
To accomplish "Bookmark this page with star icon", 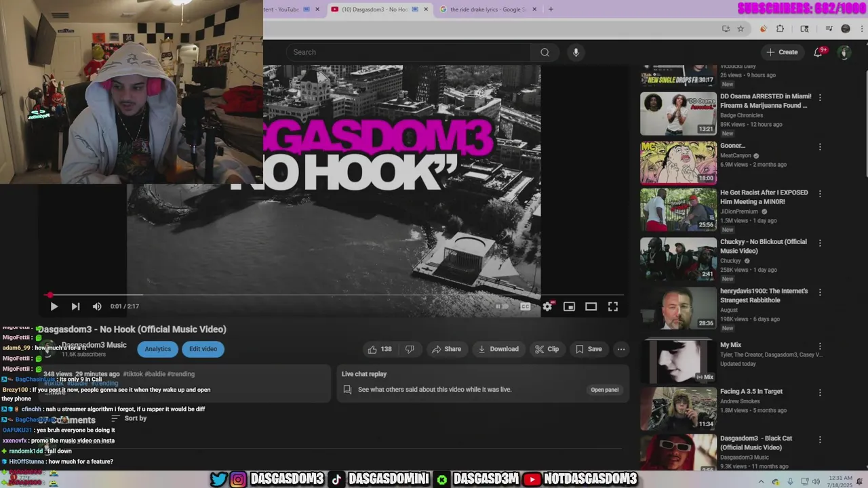I will 741,28.
